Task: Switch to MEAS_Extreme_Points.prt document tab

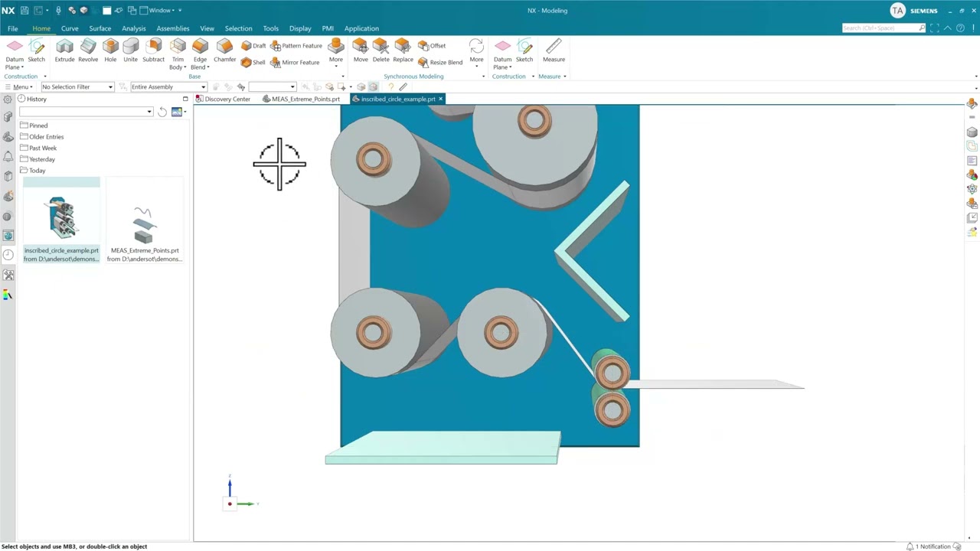Action: [x=301, y=99]
